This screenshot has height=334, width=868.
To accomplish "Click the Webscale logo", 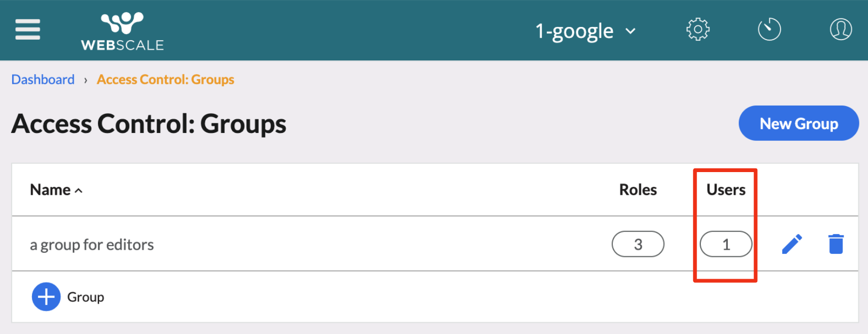I will [x=122, y=31].
